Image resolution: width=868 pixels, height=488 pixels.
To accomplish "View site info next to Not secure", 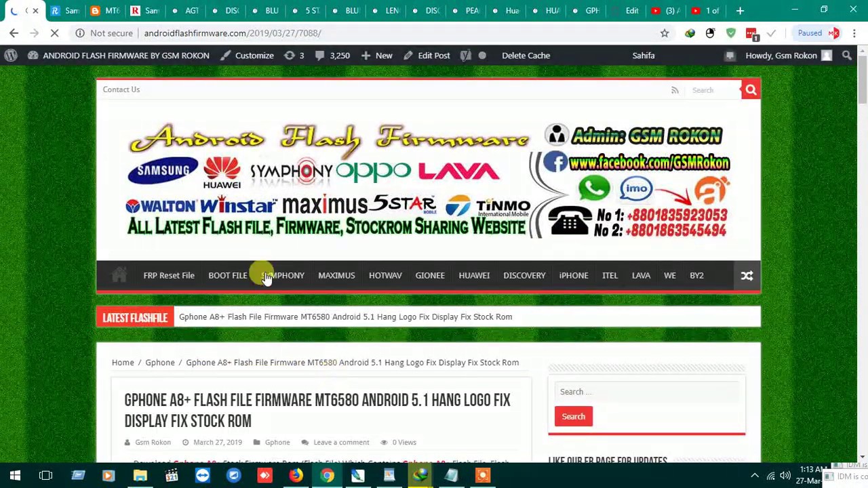I will click(x=80, y=33).
